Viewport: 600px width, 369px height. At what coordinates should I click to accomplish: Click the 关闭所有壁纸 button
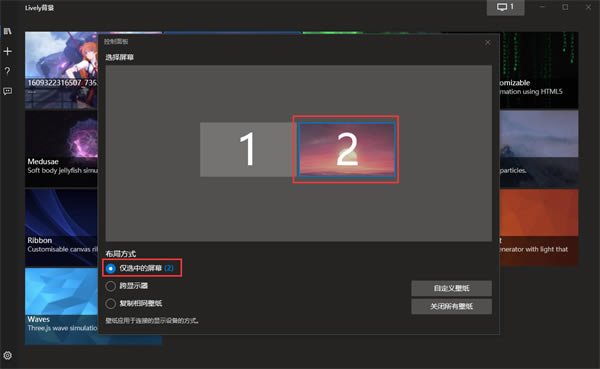coord(452,307)
